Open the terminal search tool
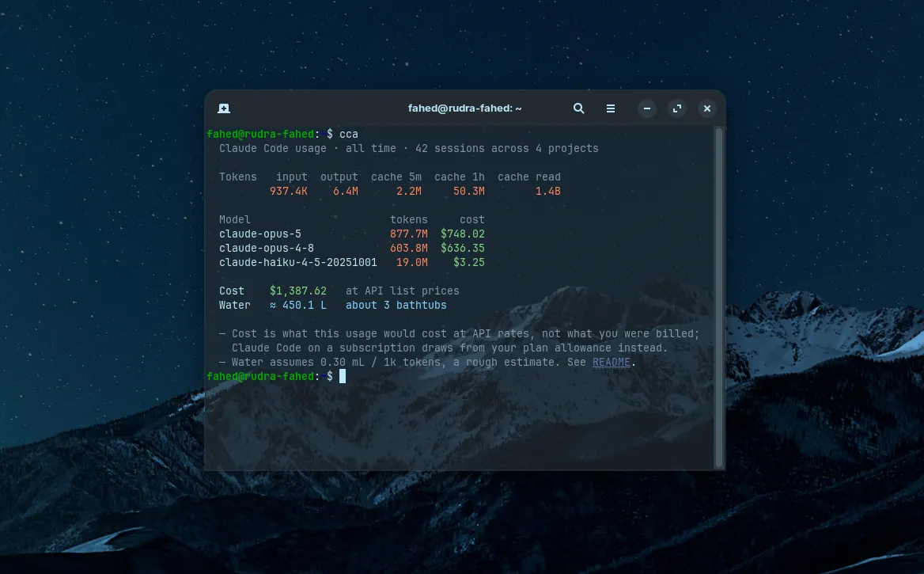The width and height of the screenshot is (924, 574). [x=578, y=108]
